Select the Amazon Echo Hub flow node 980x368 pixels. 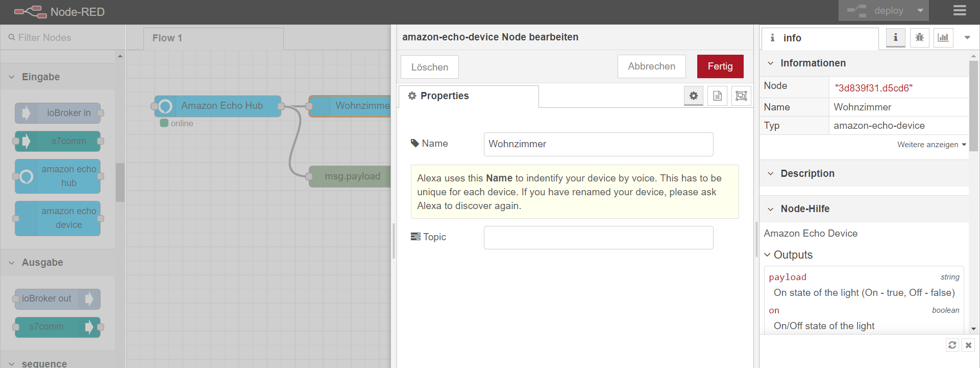pos(218,106)
